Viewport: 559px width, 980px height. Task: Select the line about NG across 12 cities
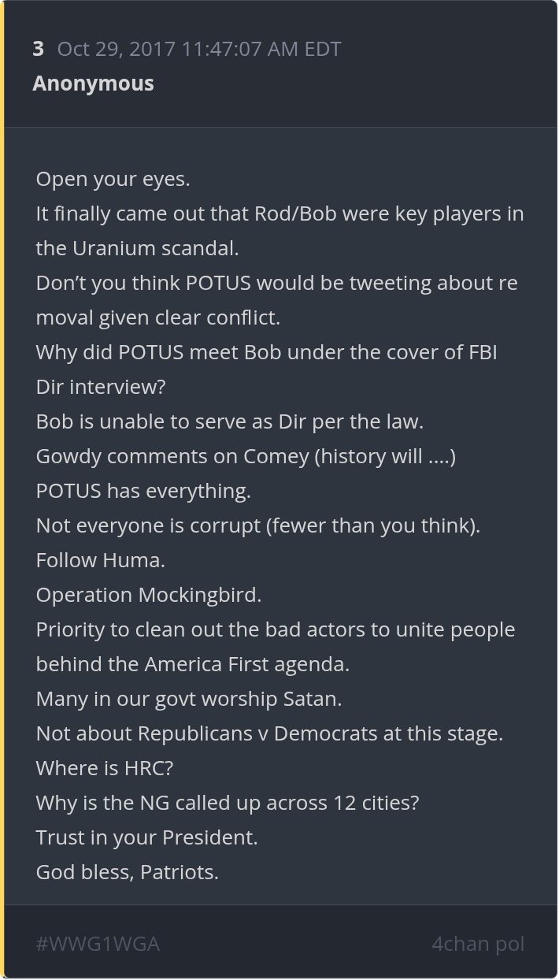click(228, 804)
